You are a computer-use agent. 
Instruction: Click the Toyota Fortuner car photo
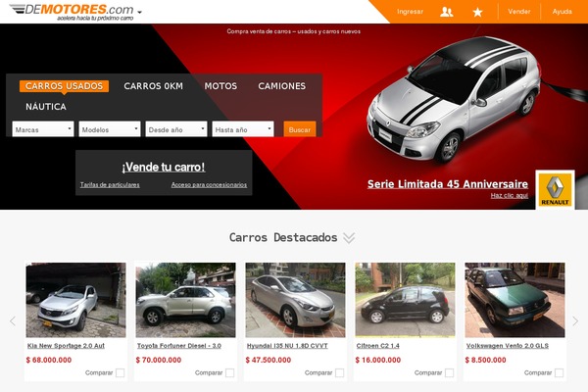(185, 300)
